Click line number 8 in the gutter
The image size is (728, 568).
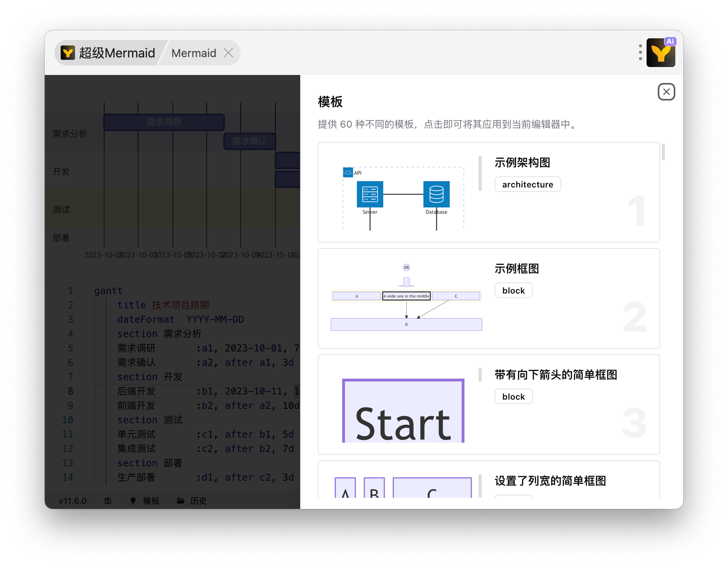70,391
